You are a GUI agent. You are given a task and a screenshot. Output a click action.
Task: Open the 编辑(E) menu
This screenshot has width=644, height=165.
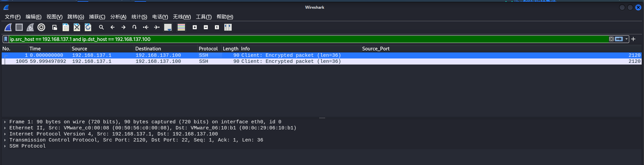pyautogui.click(x=34, y=17)
